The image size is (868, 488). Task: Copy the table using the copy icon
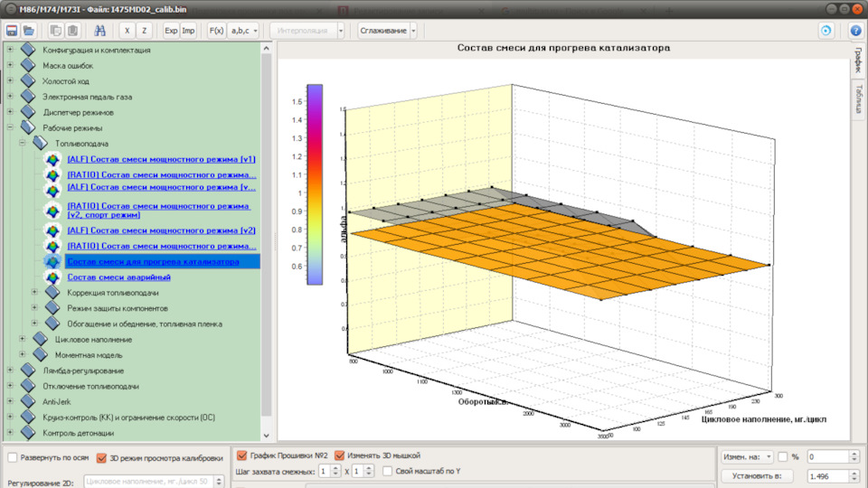[x=55, y=31]
